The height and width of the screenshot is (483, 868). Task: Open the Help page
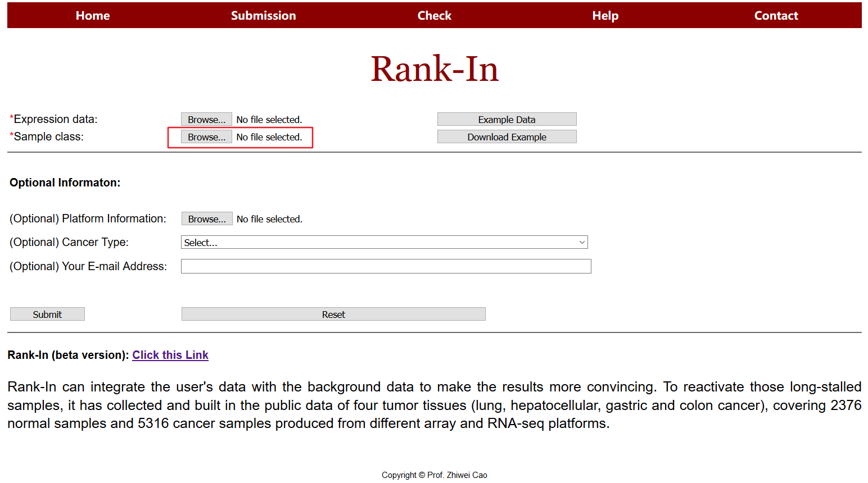pyautogui.click(x=605, y=16)
